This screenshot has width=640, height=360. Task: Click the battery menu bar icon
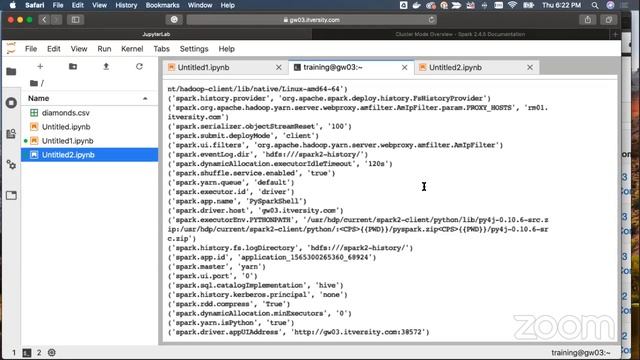[x=529, y=5]
